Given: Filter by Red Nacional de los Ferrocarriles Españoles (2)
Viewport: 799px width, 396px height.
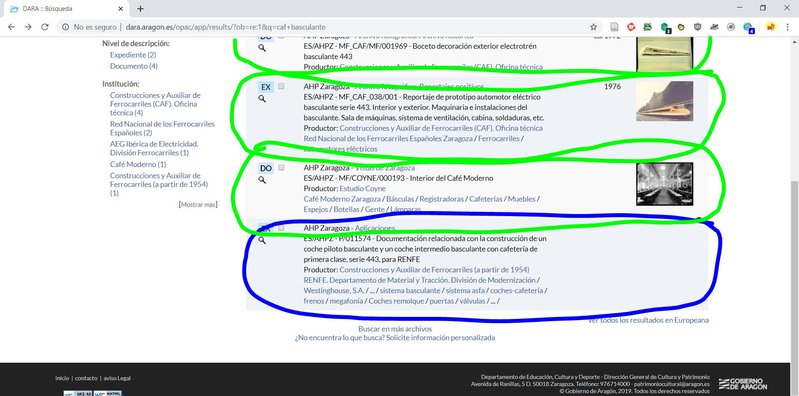Looking at the screenshot, I should tap(163, 128).
